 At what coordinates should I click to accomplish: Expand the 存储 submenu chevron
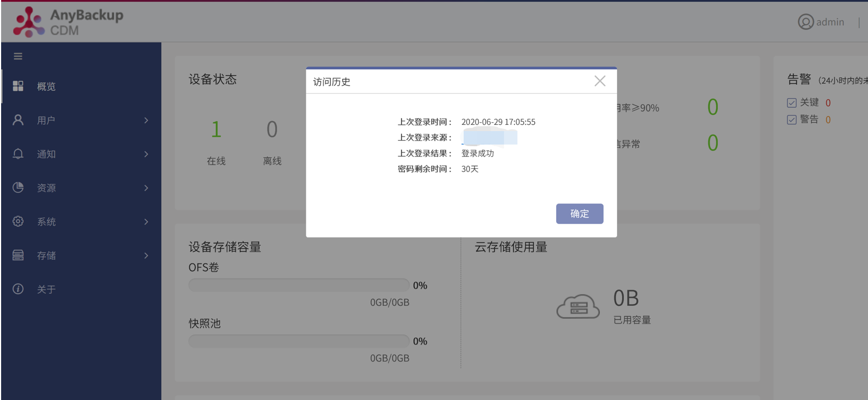[146, 255]
